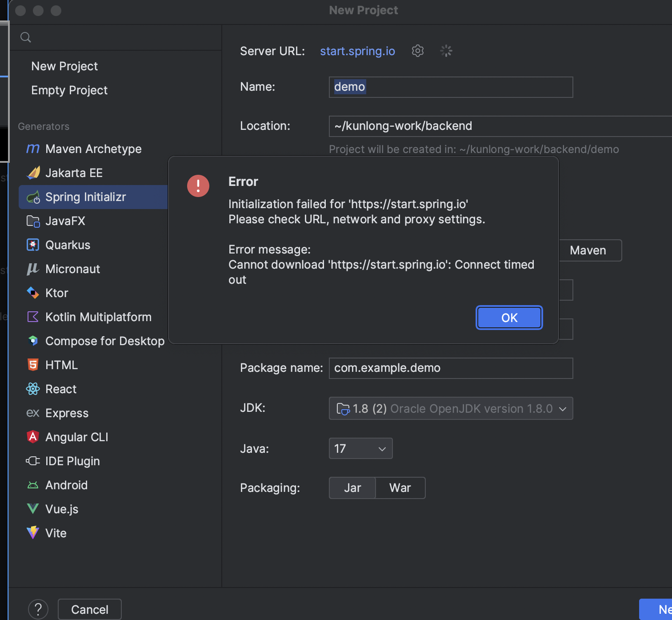Click the Quarkus logo icon
The width and height of the screenshot is (672, 620).
point(33,245)
